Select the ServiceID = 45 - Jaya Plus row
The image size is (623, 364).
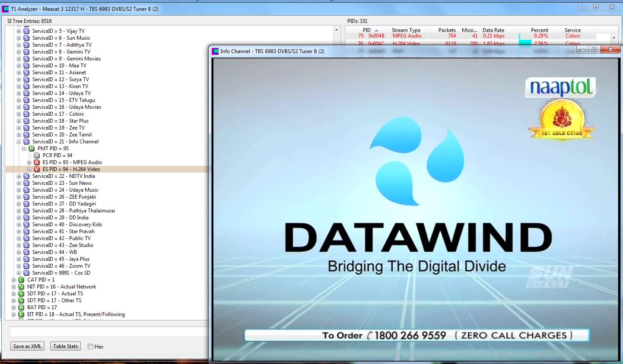tap(61, 259)
